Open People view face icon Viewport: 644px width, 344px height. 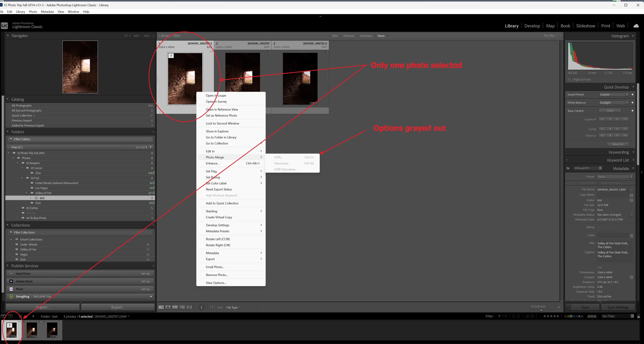pos(190,307)
